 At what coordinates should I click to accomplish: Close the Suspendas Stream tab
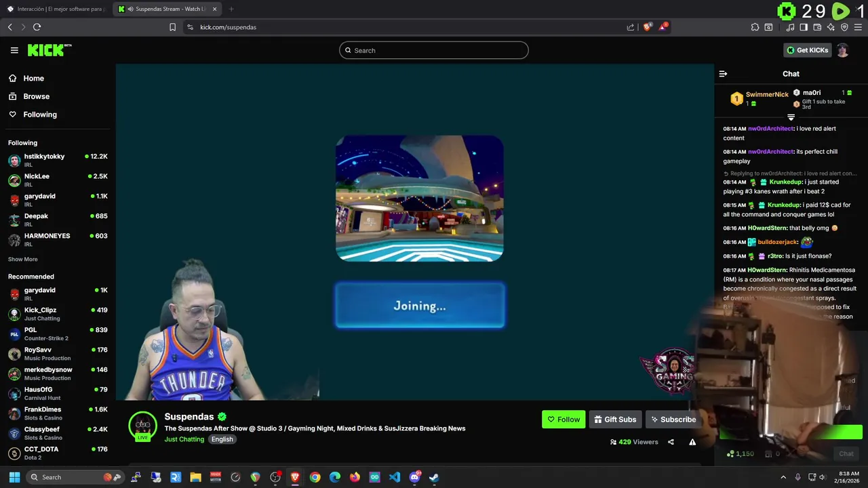click(215, 9)
